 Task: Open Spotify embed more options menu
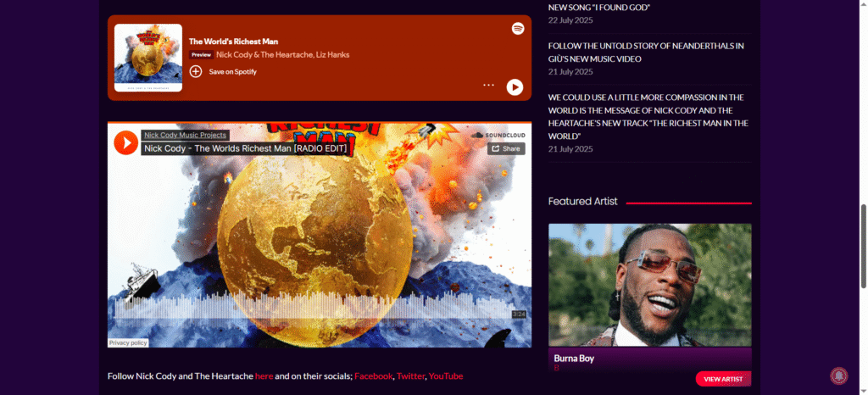tap(488, 86)
